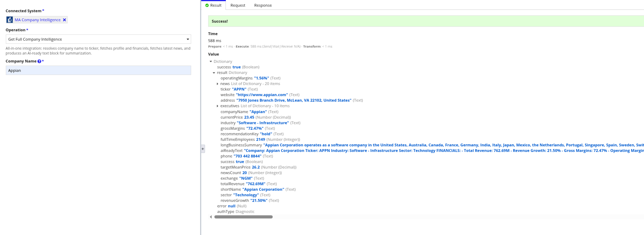Click the longBusinessSummary text value
Viewport: 644px width, 235px height.
pos(453,145)
